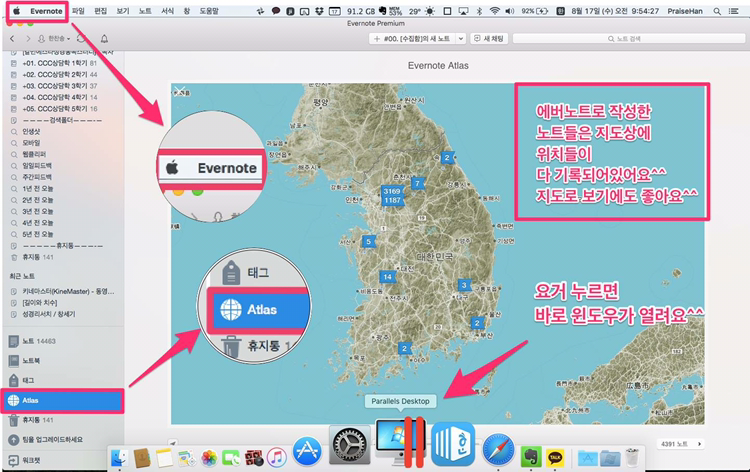Click the sync icon in toolbar
The width and height of the screenshot is (750, 472).
(82, 38)
